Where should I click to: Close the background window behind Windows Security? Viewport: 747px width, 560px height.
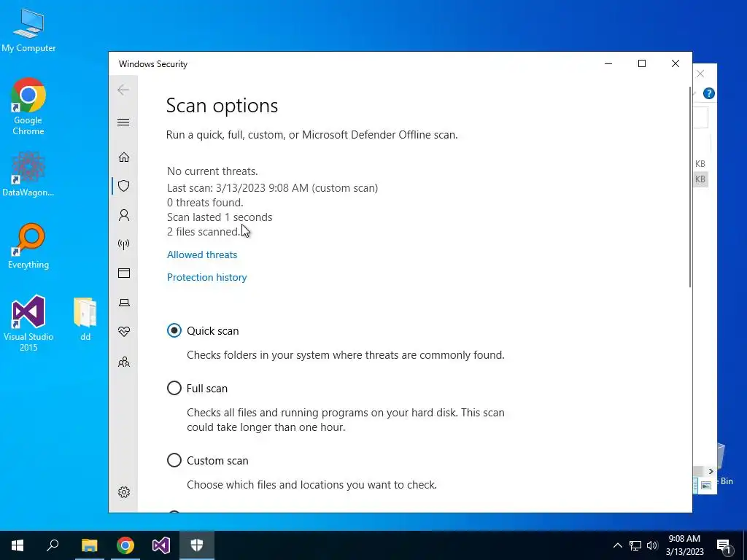700,74
